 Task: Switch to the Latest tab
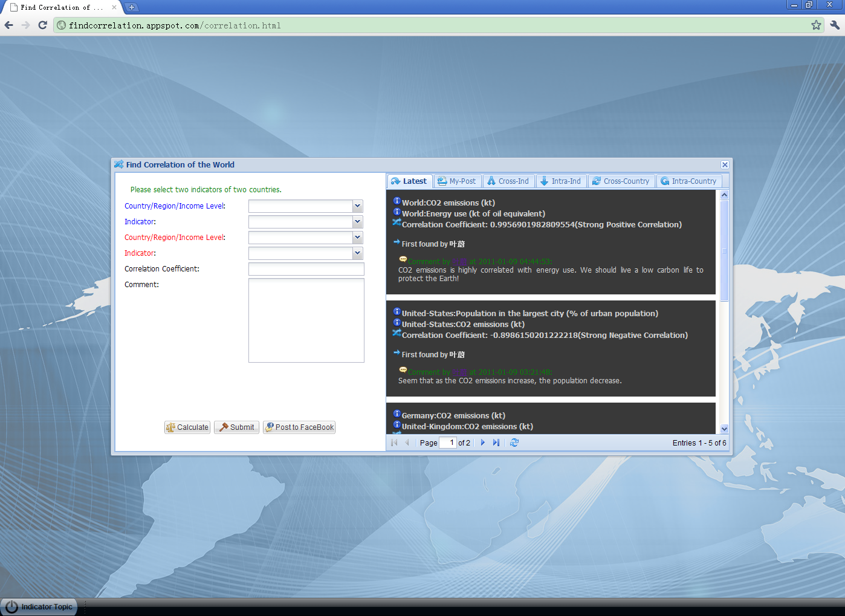click(x=409, y=181)
